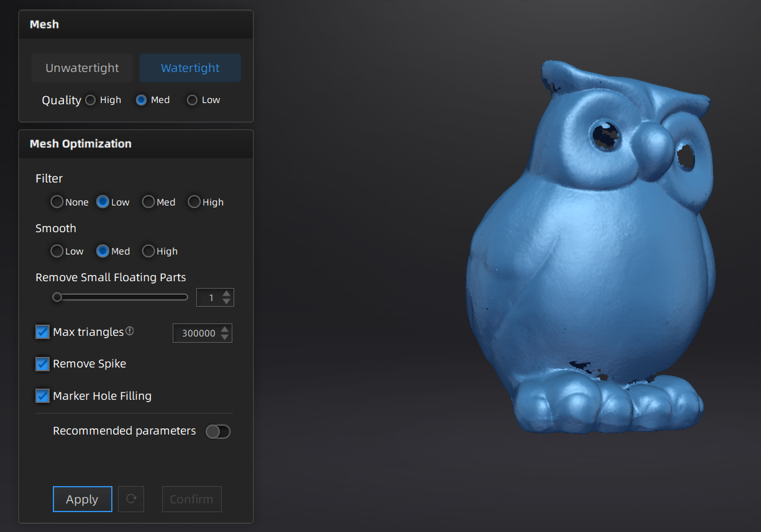Click the Remove Small Floating Parts slider
Screen dimensions: 761x532
point(121,297)
